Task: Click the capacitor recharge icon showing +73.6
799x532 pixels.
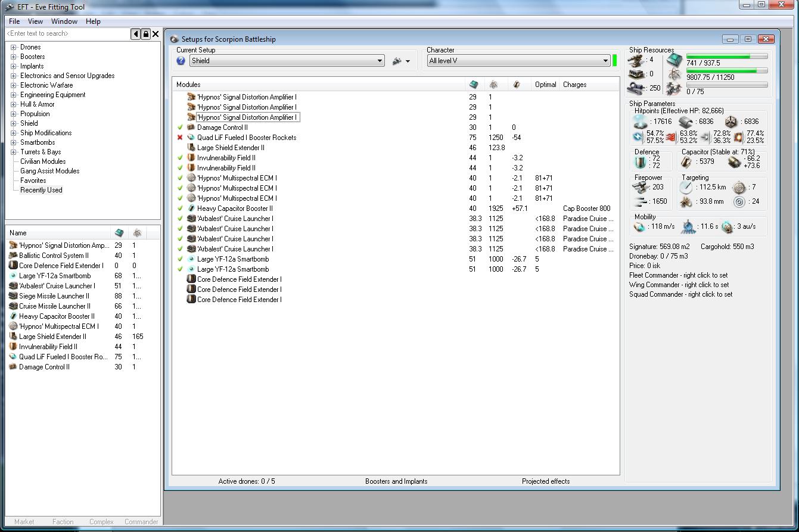Action: point(733,162)
